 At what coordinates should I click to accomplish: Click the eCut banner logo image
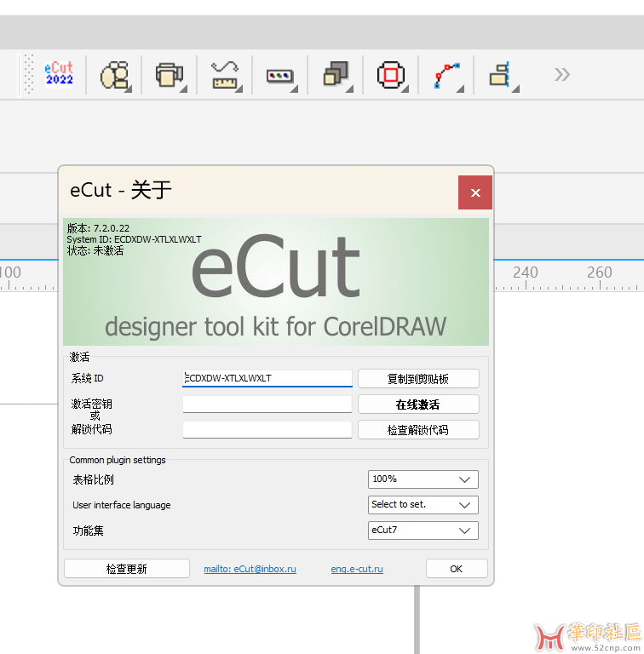[276, 282]
